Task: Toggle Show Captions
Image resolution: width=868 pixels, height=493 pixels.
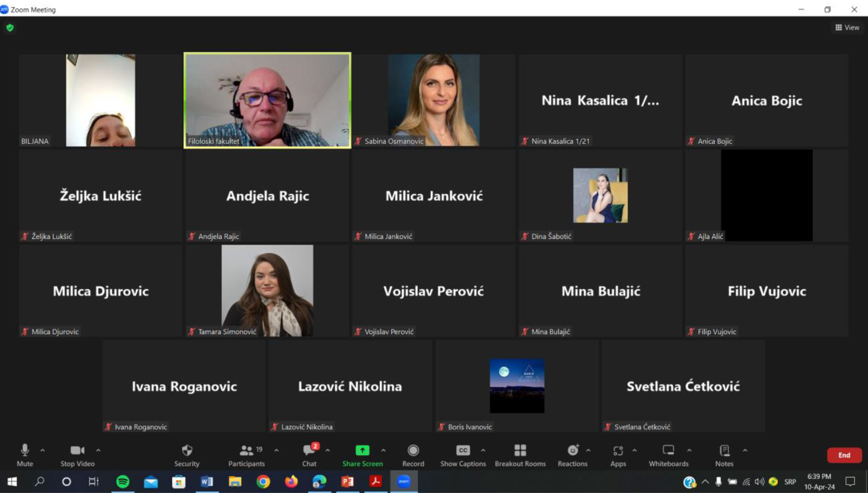Action: [463, 455]
